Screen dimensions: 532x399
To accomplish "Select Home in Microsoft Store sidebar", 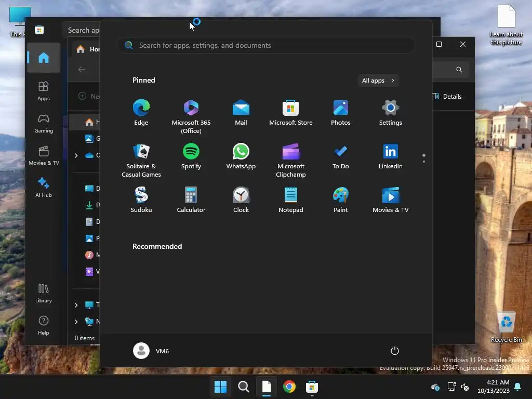I will (44, 58).
